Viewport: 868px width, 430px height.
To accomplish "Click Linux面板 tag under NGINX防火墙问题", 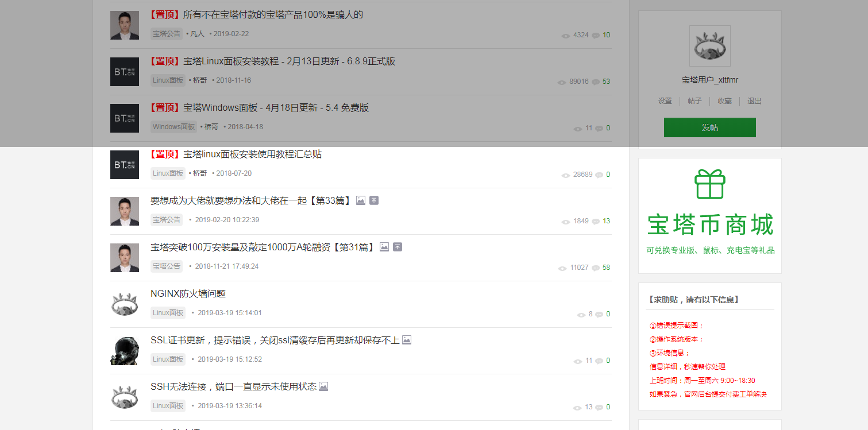I will [168, 313].
